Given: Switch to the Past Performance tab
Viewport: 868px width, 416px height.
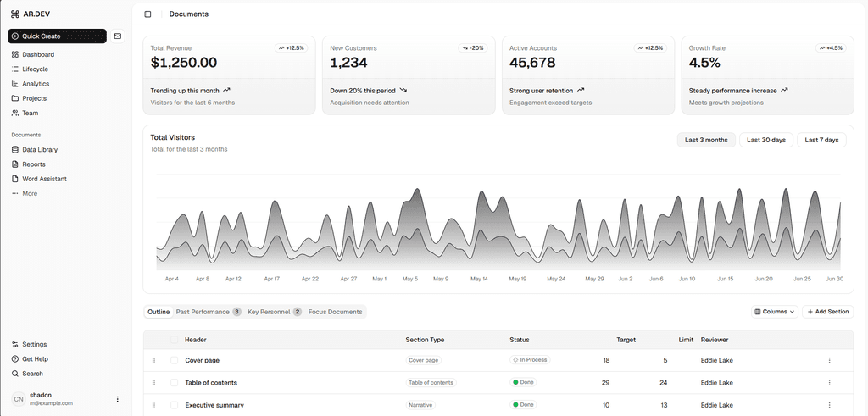Looking at the screenshot, I should click(209, 312).
